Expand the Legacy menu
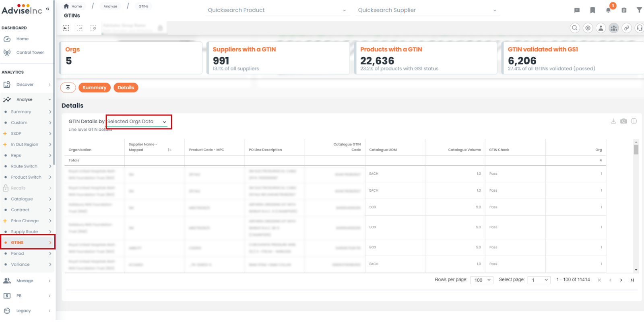 click(27, 311)
